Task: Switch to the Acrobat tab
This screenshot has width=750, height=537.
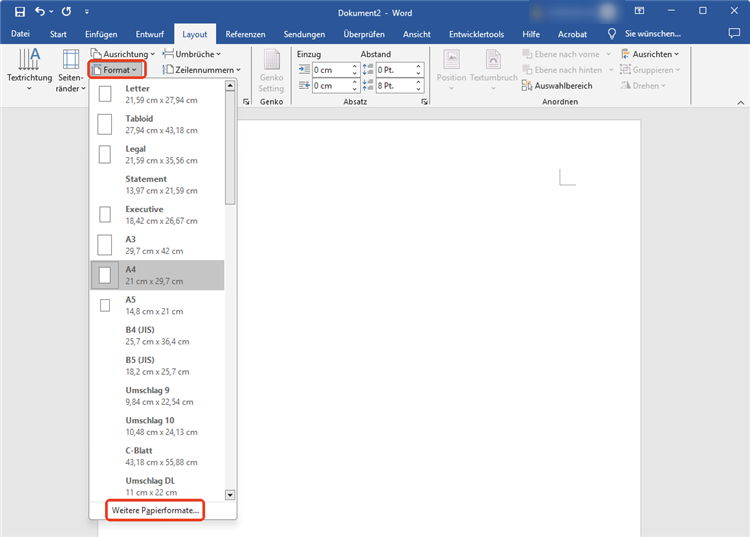Action: 572,34
